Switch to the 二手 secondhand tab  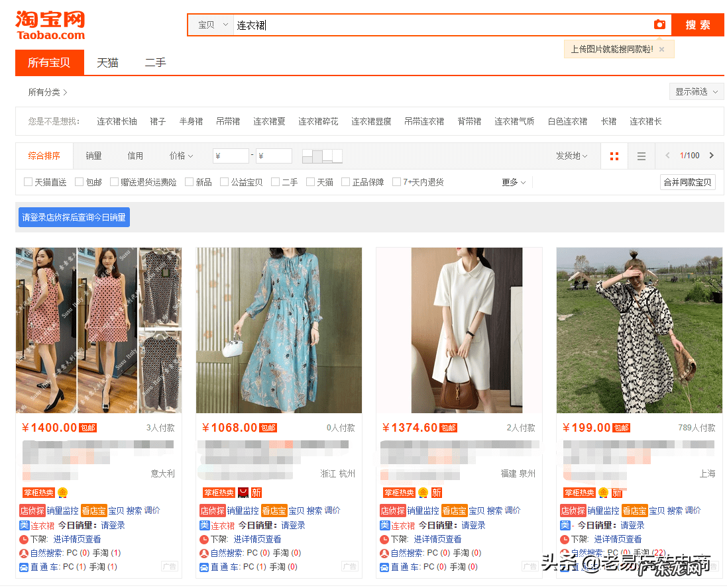click(154, 63)
